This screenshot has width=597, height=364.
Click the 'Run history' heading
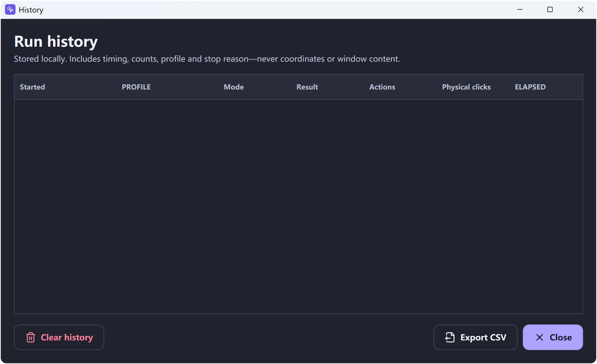tap(56, 41)
